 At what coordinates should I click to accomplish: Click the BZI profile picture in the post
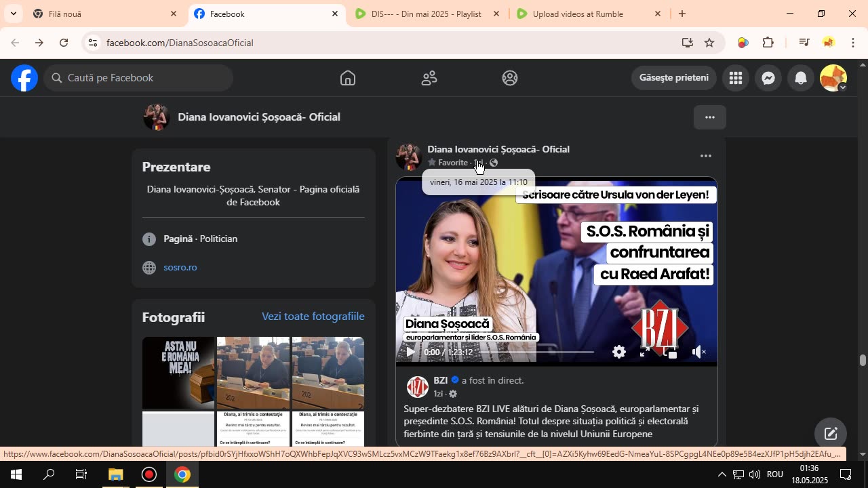tap(417, 386)
